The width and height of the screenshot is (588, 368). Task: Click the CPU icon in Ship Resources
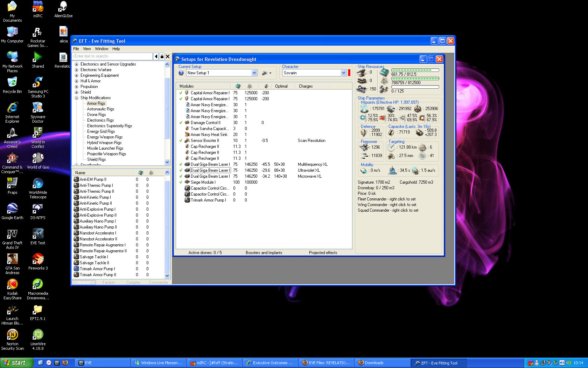pos(384,73)
